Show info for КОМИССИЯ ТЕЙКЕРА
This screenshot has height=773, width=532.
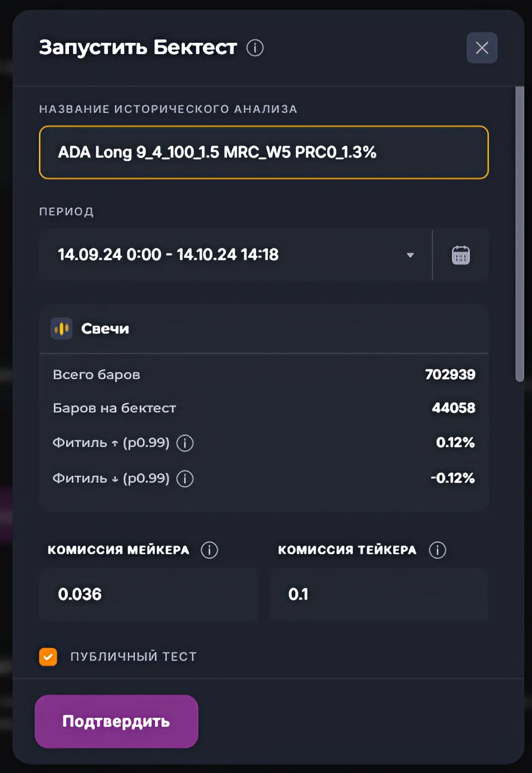tap(437, 549)
